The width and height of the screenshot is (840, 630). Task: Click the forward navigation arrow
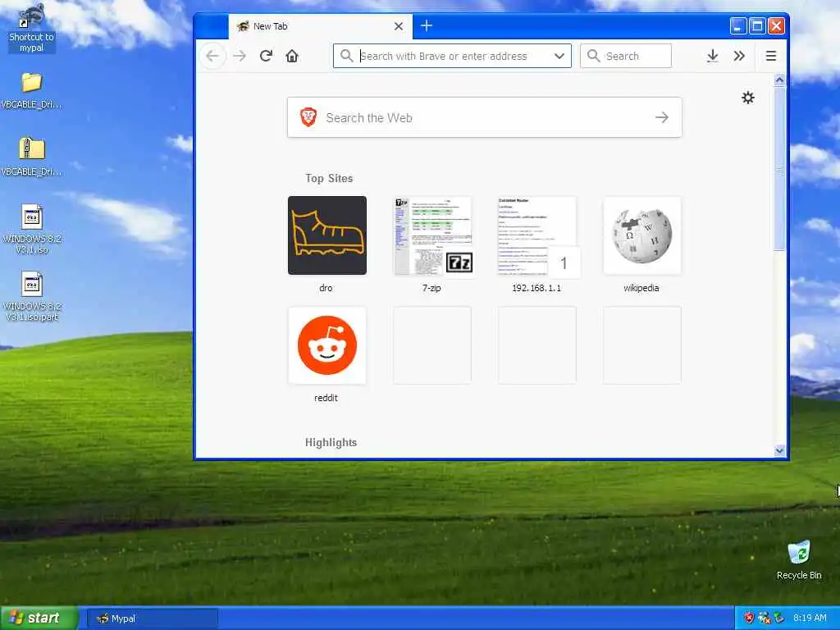tap(240, 56)
